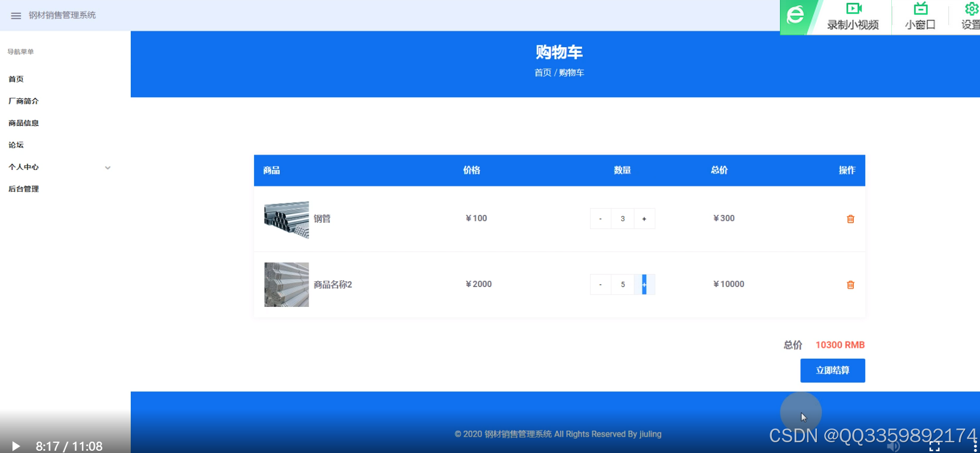Toggle the video volume speaker
980x453 pixels.
894,447
